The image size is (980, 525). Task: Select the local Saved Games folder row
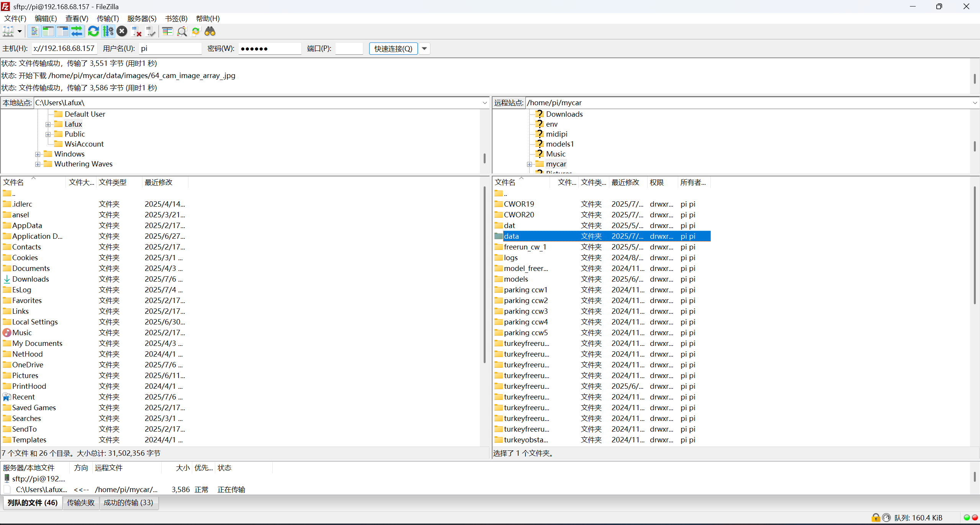[x=95, y=408]
